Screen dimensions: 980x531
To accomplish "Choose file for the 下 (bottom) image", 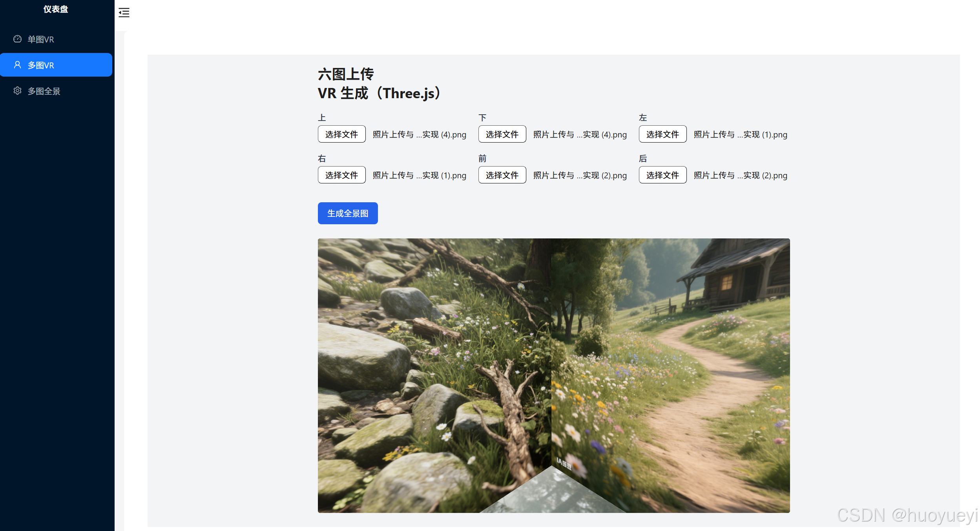I will (502, 134).
